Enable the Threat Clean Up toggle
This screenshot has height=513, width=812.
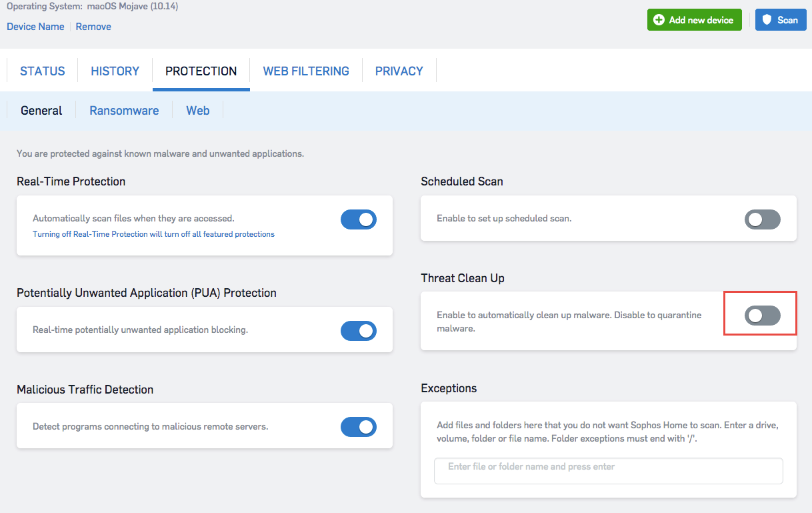(762, 316)
